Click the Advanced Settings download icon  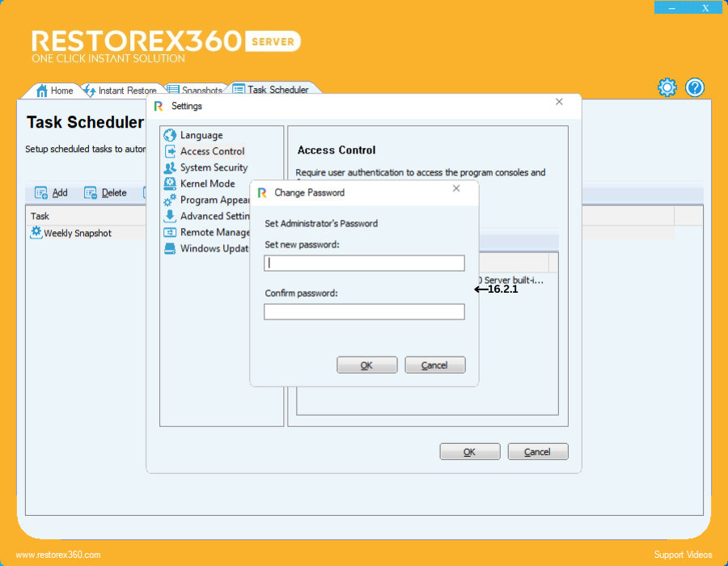coord(170,216)
